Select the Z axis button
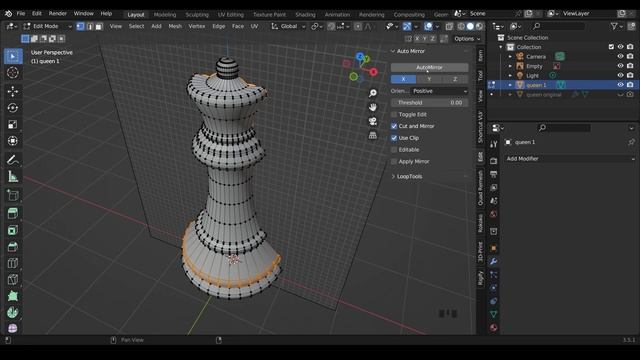 455,79
